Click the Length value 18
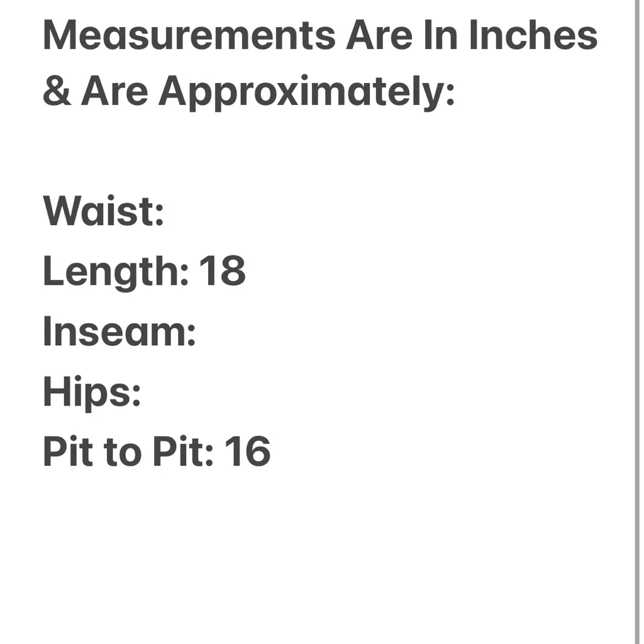 [x=222, y=272]
